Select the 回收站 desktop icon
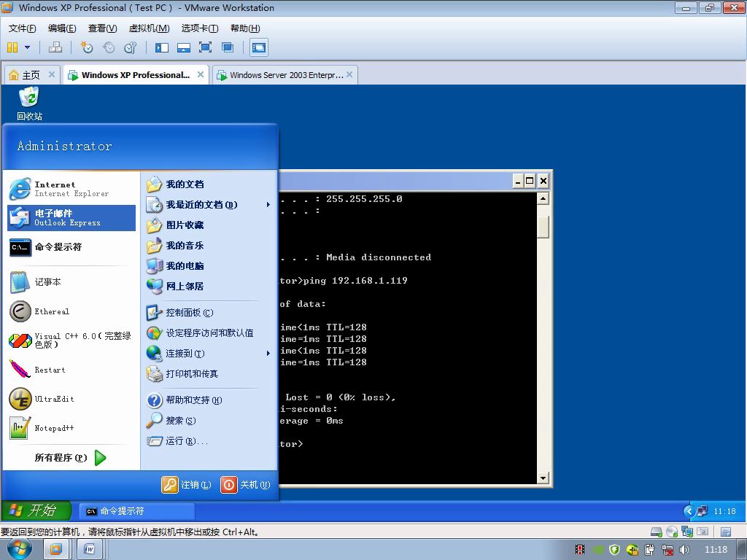The height and width of the screenshot is (560, 747). click(29, 104)
